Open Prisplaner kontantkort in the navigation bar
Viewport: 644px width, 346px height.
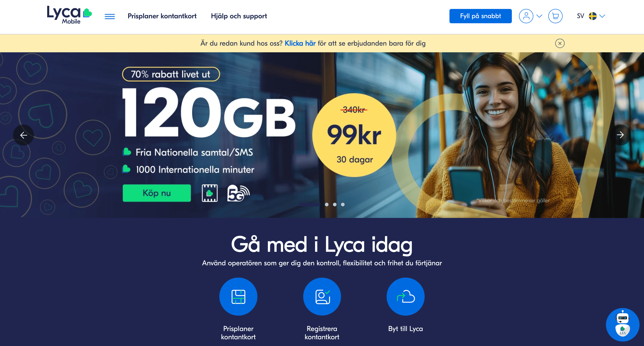click(x=162, y=16)
